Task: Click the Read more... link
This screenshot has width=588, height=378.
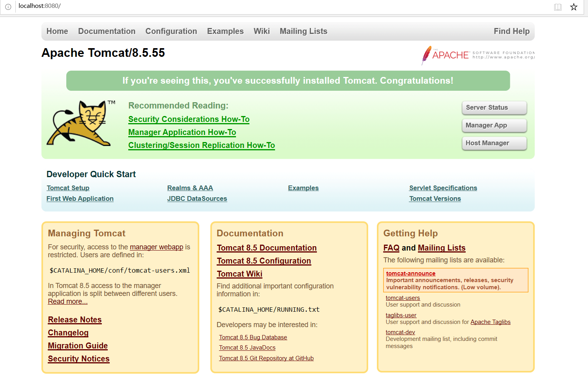Action: [x=68, y=301]
